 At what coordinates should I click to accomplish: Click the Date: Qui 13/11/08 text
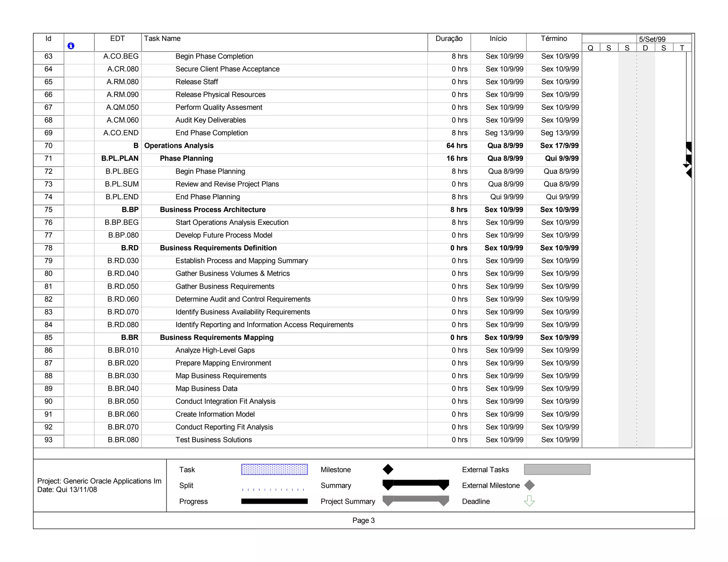[67, 490]
